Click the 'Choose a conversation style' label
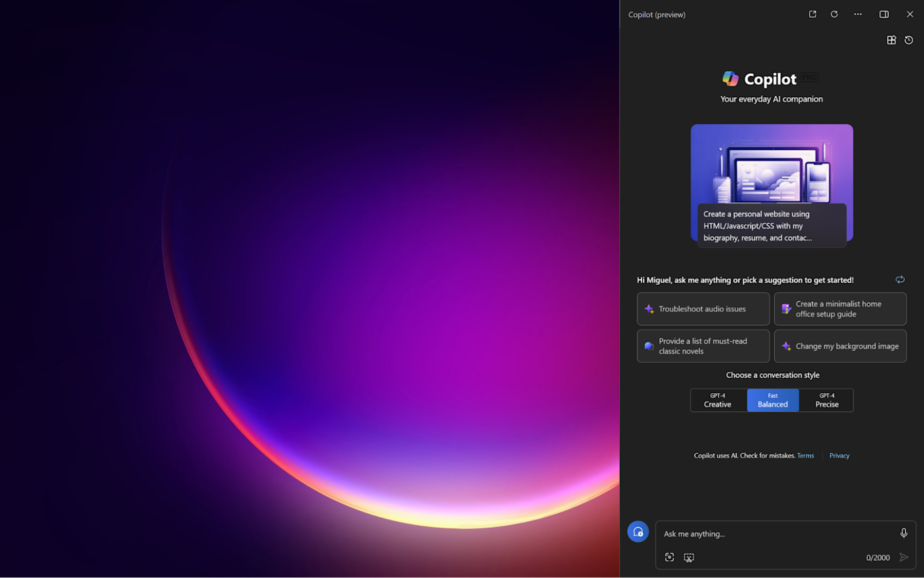Viewport: 924px width, 578px height. 773,375
